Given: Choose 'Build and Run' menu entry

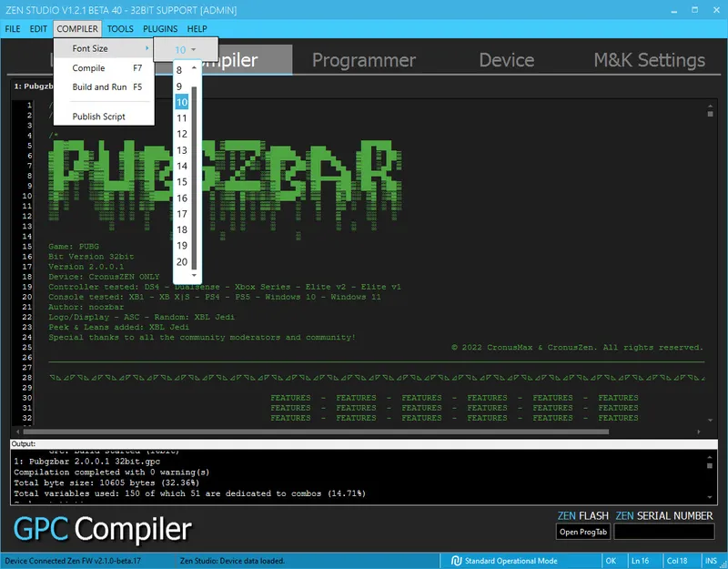Looking at the screenshot, I should coord(97,86).
